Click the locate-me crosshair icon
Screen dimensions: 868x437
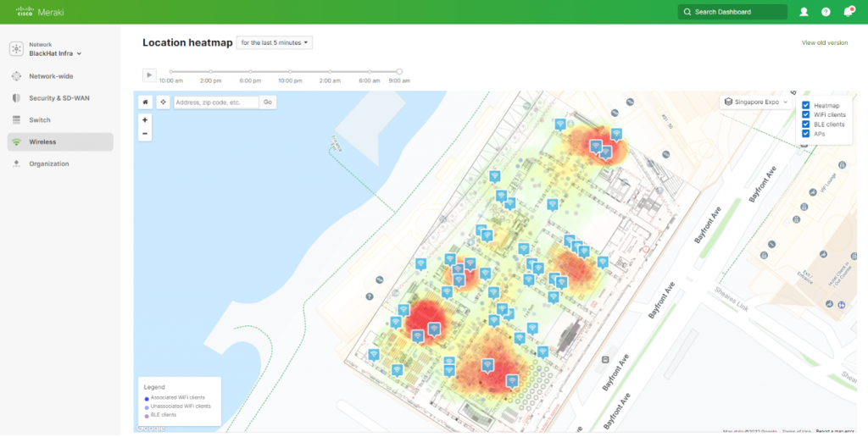coord(163,102)
